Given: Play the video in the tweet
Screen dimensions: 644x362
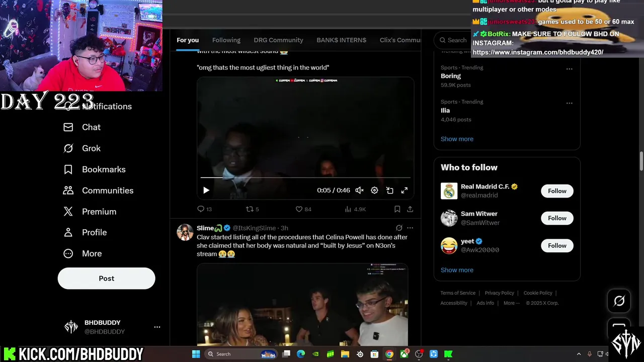Looking at the screenshot, I should point(206,190).
